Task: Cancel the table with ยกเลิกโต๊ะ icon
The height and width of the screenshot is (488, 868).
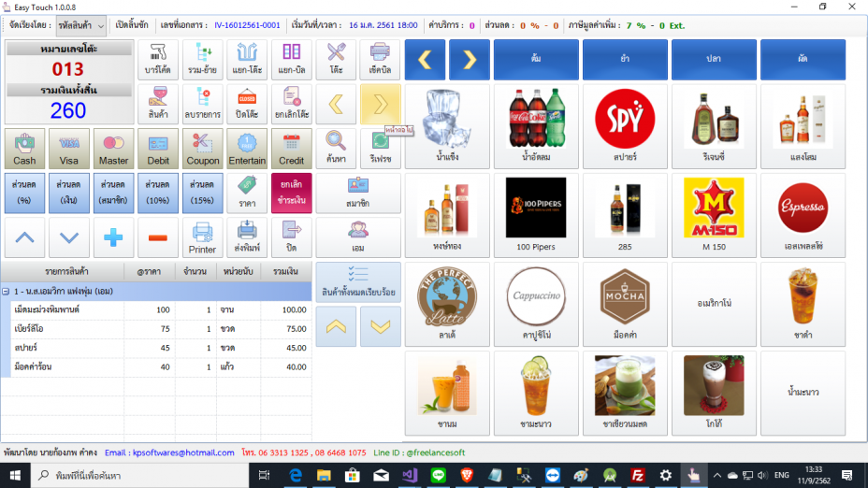Action: pyautogui.click(x=291, y=104)
